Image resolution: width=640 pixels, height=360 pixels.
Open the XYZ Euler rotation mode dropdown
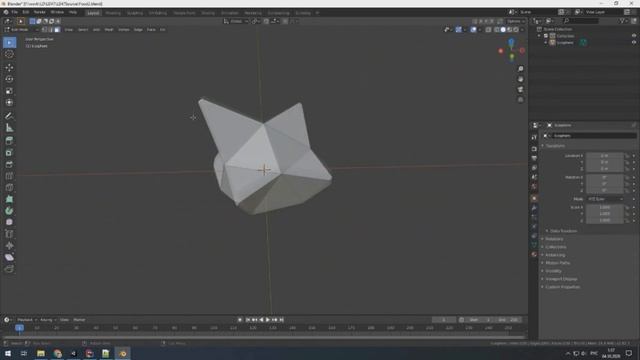[x=605, y=199]
